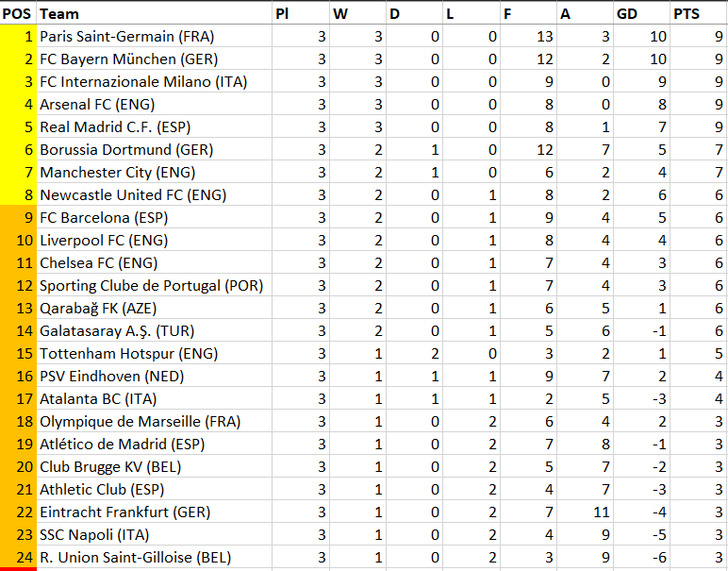The image size is (728, 571).
Task: Click Borussia Dortmund's goals-for value 12
Action: (528, 150)
